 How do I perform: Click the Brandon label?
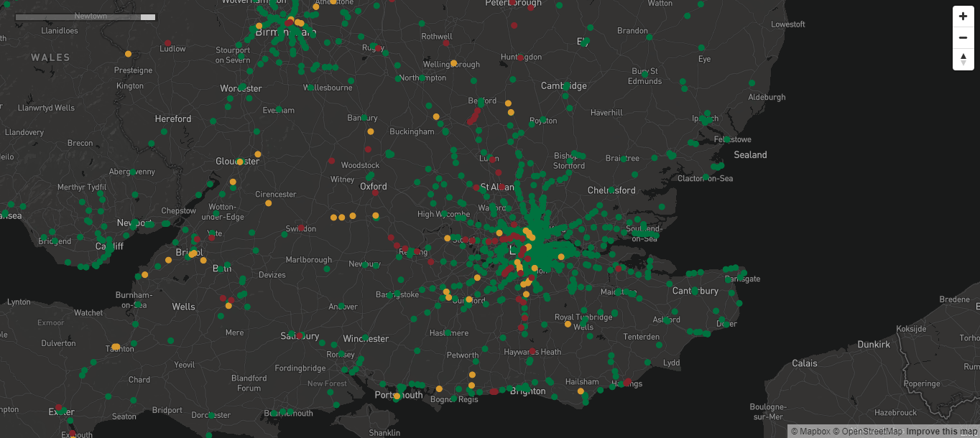coord(632,31)
